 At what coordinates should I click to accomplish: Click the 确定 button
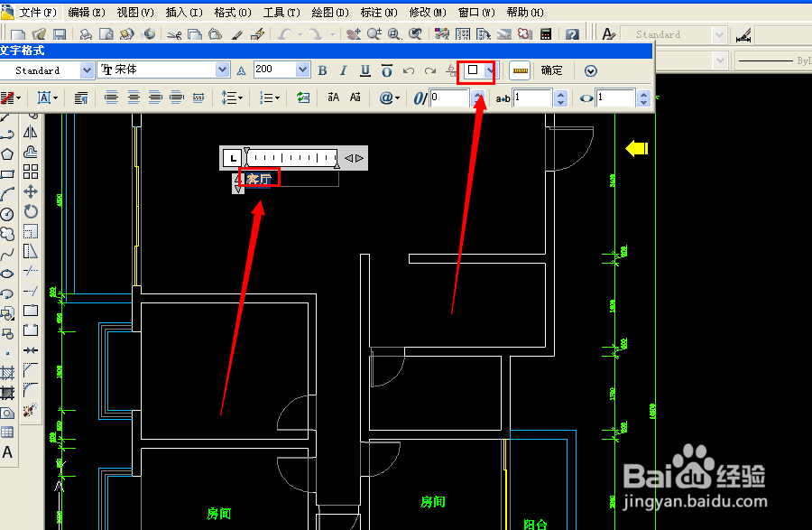click(551, 70)
